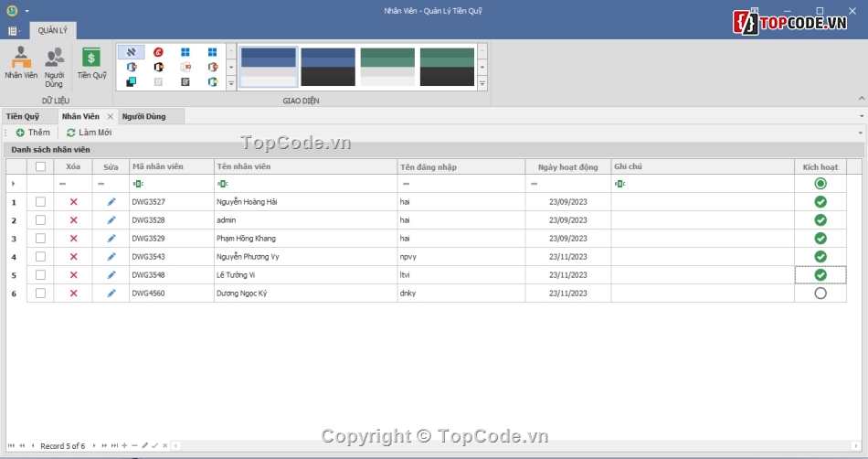
Task: Click the Tên nhân viên filter field
Action: [305, 184]
